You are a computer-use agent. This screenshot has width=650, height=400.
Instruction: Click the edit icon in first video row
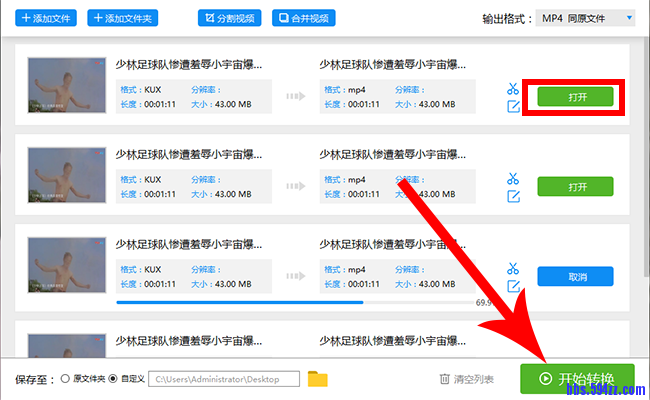[513, 107]
